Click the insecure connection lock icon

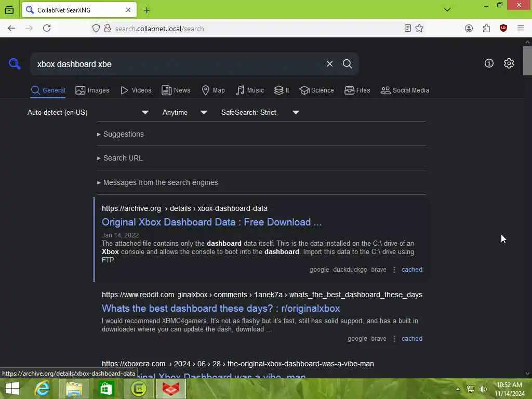point(108,29)
